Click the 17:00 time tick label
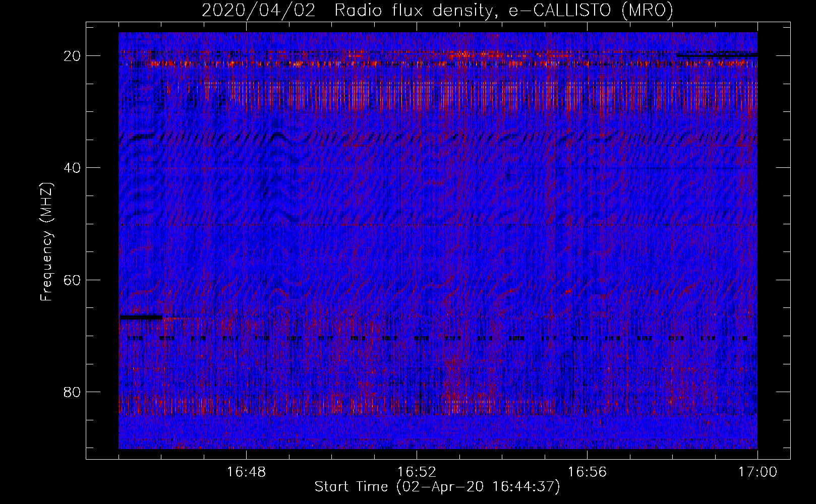This screenshot has width=816, height=504. pyautogui.click(x=757, y=472)
